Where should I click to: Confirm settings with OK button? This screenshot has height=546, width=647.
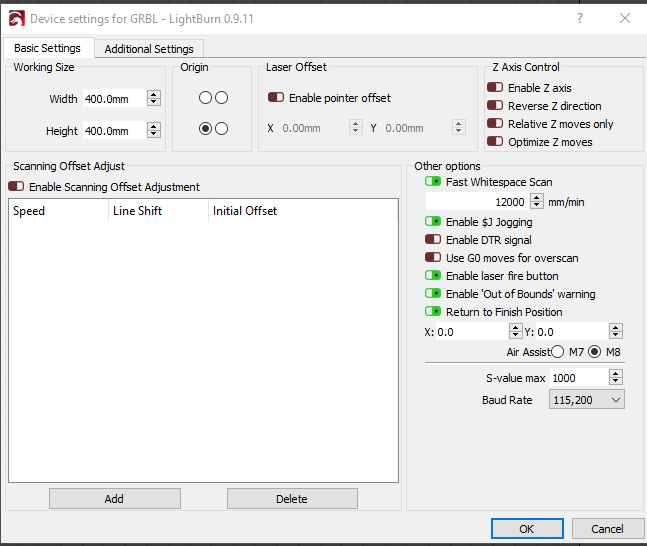[x=527, y=529]
